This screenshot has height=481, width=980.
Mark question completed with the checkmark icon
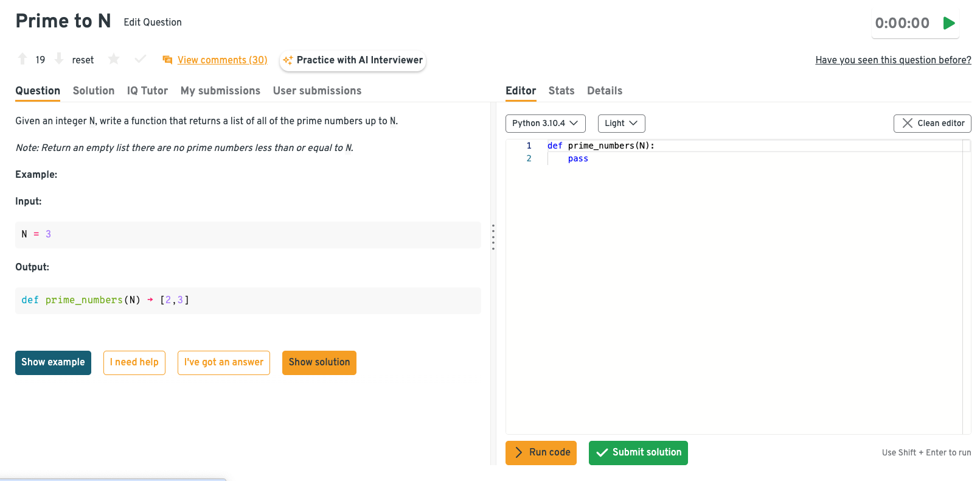pos(141,59)
